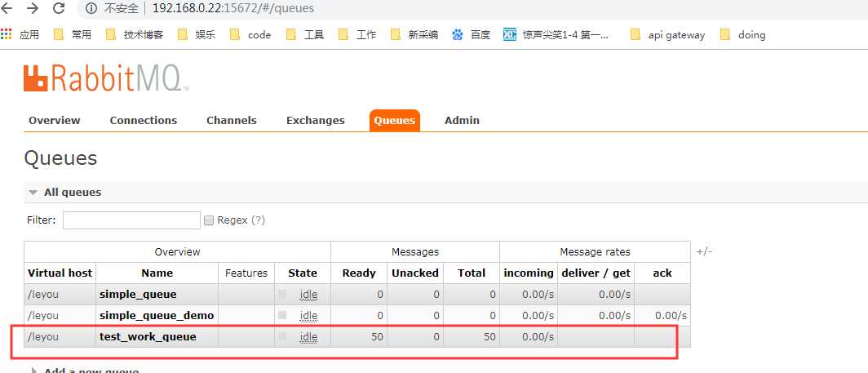Go back with browser back arrow
Viewport: 868px width, 373px height.
[7, 8]
